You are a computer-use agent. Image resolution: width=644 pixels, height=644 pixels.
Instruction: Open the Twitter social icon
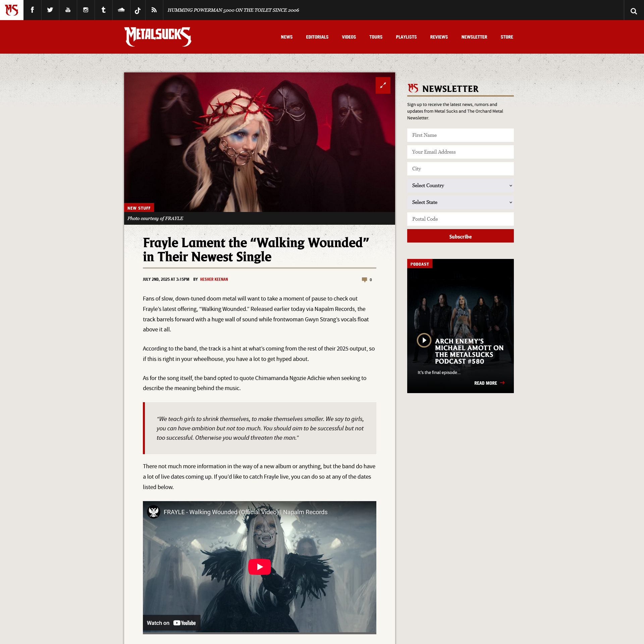50,10
